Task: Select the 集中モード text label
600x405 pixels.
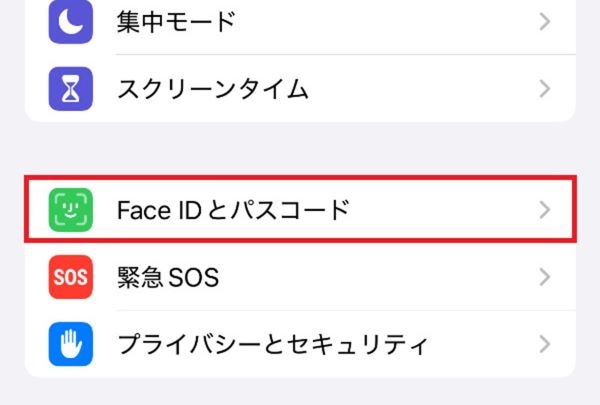Action: click(176, 21)
